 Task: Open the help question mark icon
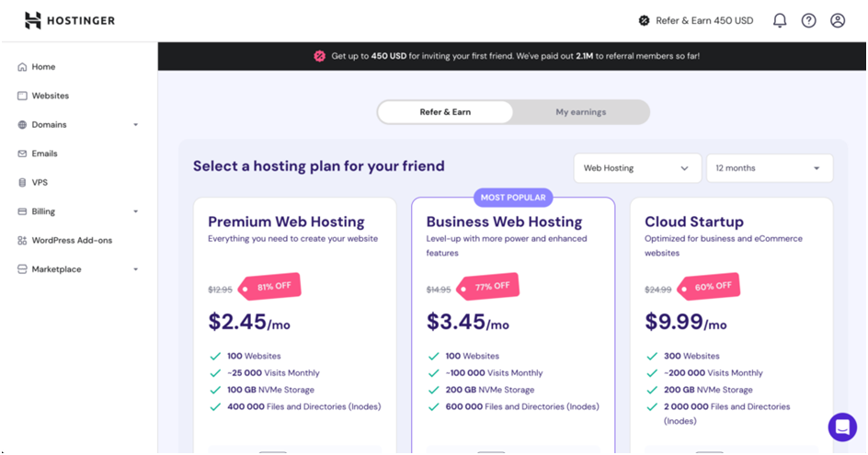(x=808, y=20)
